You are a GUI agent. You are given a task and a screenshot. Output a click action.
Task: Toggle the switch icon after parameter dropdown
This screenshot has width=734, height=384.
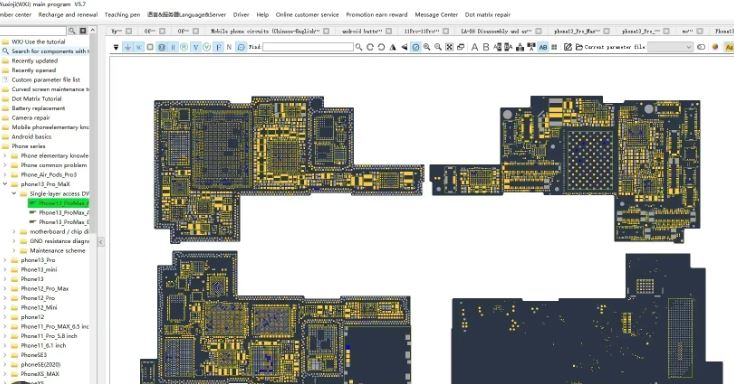pos(701,47)
